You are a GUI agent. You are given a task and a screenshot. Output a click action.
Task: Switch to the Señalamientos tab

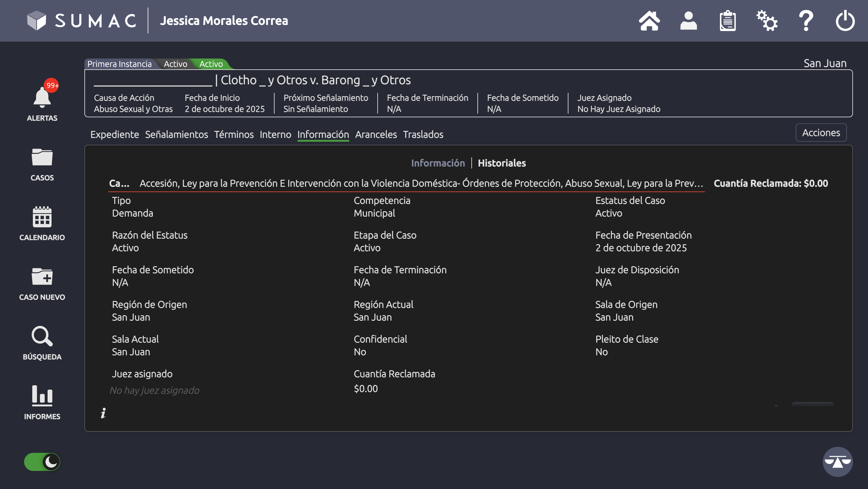[x=177, y=134]
